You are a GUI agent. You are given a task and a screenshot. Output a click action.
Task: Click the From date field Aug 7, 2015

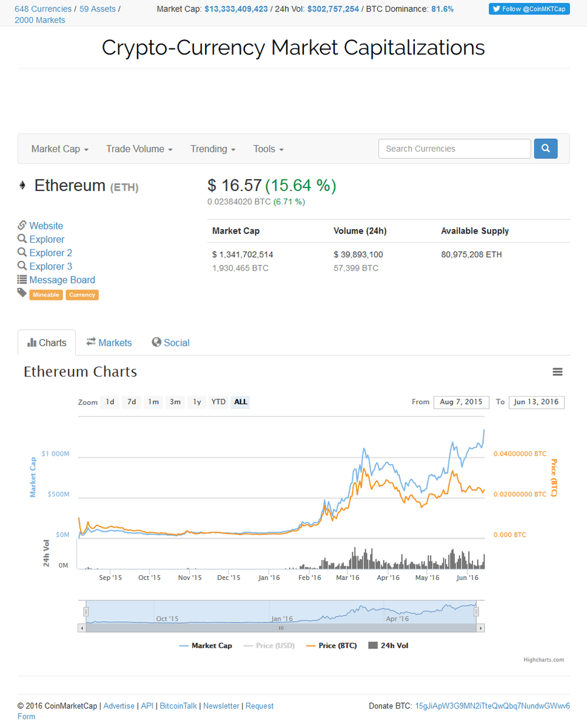[x=461, y=402]
